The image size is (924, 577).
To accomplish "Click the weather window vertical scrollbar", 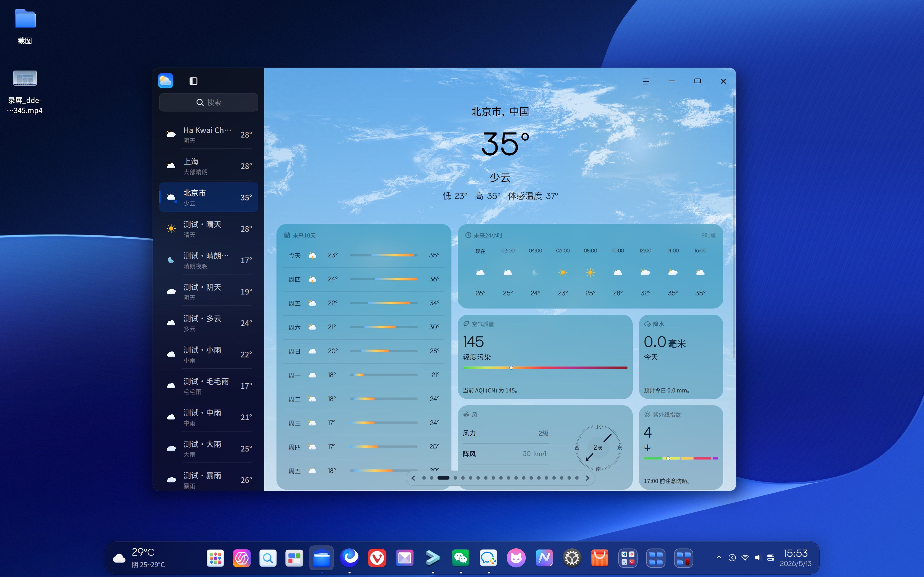I will pyautogui.click(x=734, y=227).
